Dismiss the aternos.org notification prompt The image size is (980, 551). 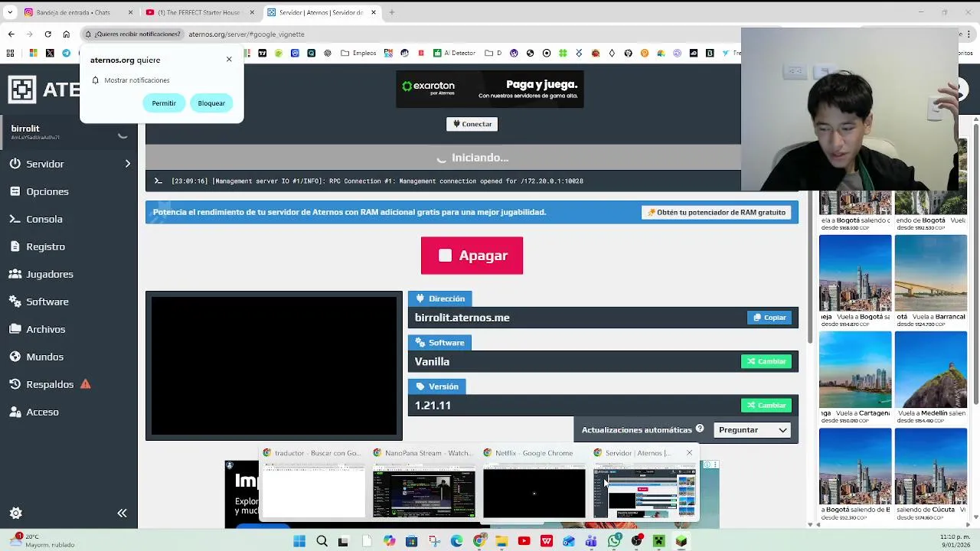[229, 59]
